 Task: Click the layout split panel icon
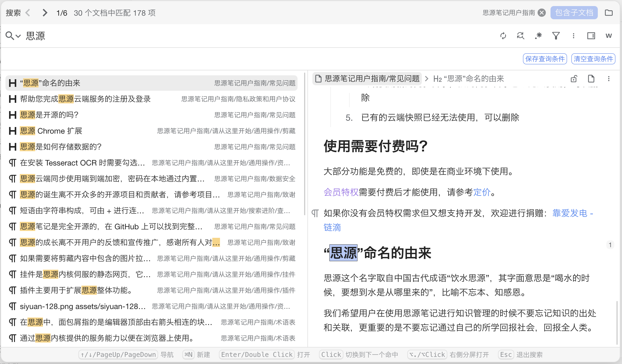tap(591, 36)
